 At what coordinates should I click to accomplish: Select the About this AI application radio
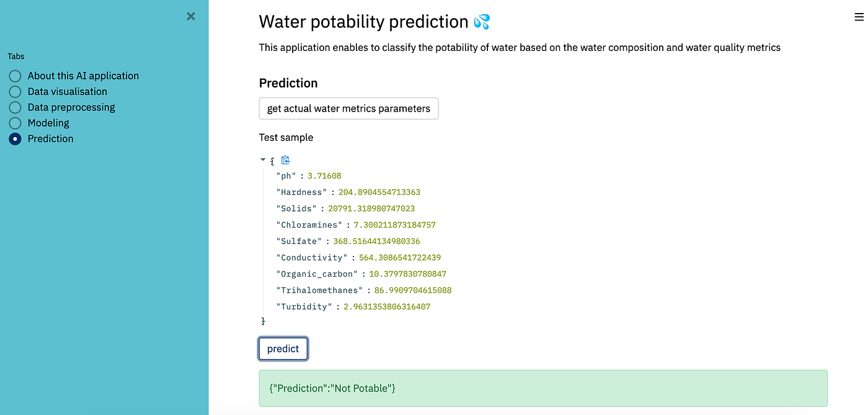click(x=15, y=76)
